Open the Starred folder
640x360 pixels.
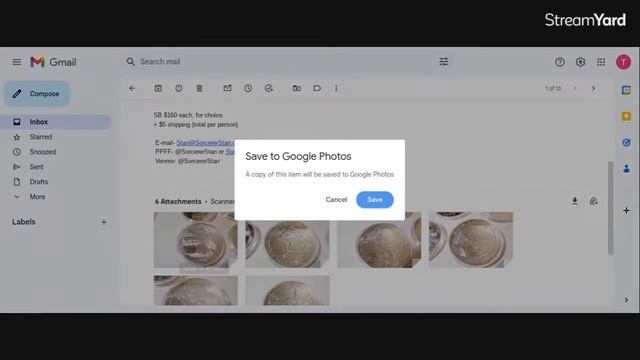(41, 137)
